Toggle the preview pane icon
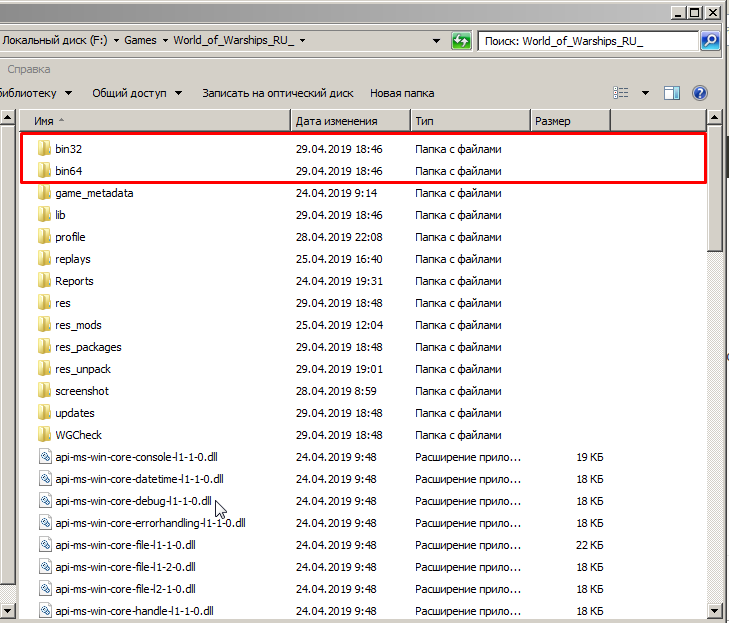 click(x=672, y=93)
